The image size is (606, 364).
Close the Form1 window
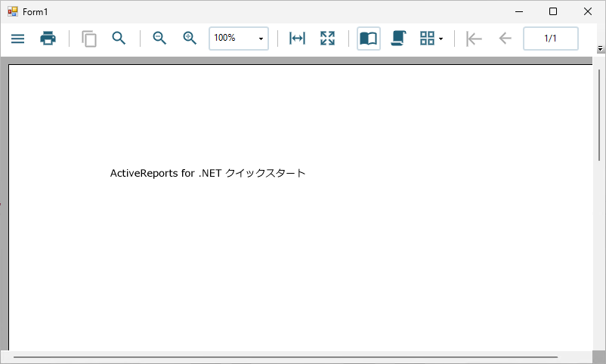(x=587, y=11)
